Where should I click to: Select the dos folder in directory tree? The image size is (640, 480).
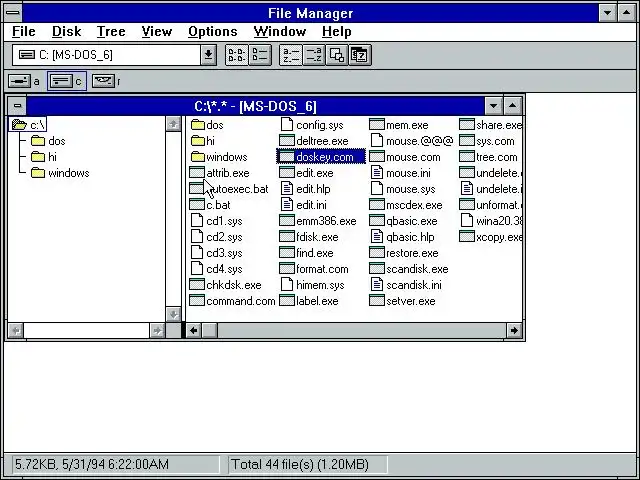(x=48, y=141)
